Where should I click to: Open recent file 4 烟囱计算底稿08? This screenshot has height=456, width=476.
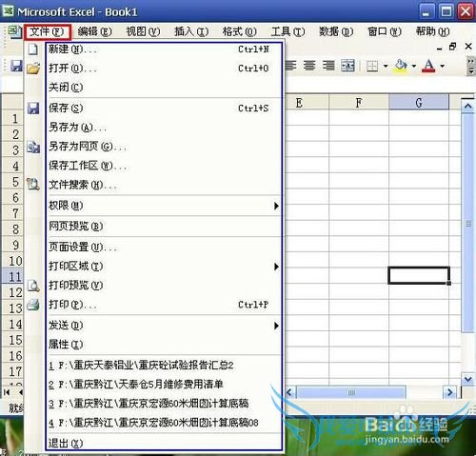click(164, 423)
